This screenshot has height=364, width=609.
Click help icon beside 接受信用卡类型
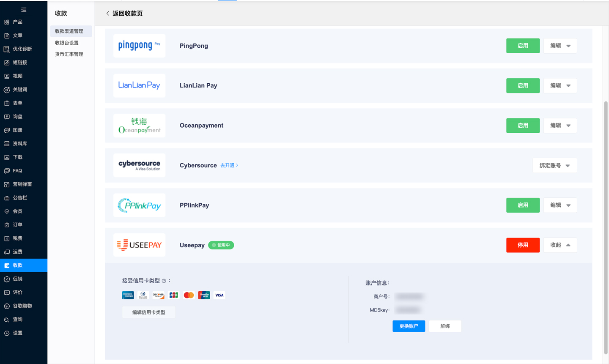(x=164, y=281)
